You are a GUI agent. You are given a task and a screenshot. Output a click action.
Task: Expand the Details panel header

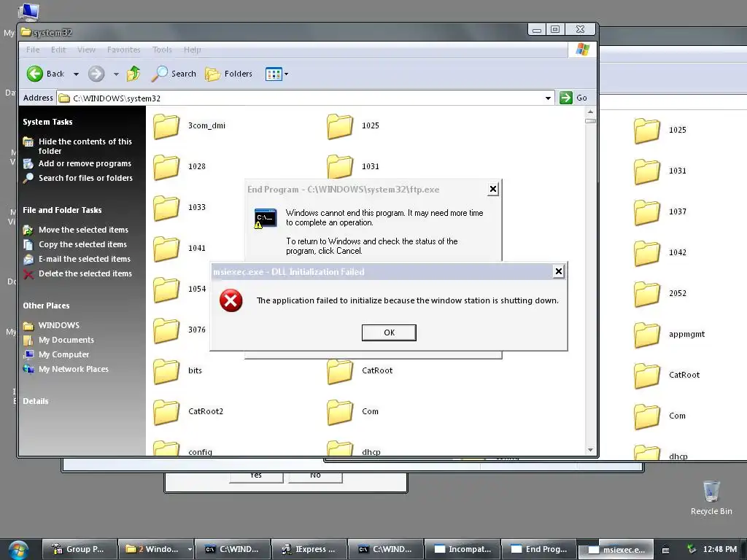click(x=36, y=401)
